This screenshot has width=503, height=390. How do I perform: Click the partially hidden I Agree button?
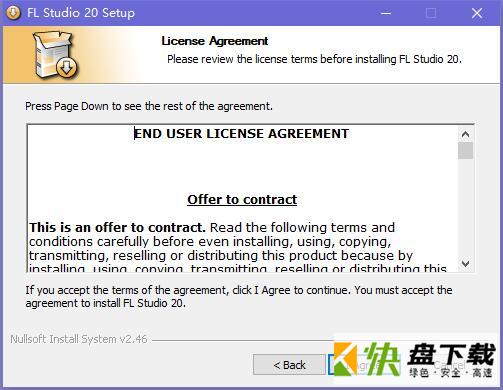[x=362, y=365]
